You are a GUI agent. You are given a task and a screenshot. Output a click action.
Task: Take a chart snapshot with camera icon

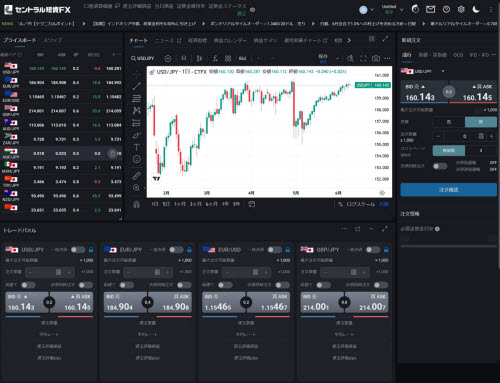(376, 58)
